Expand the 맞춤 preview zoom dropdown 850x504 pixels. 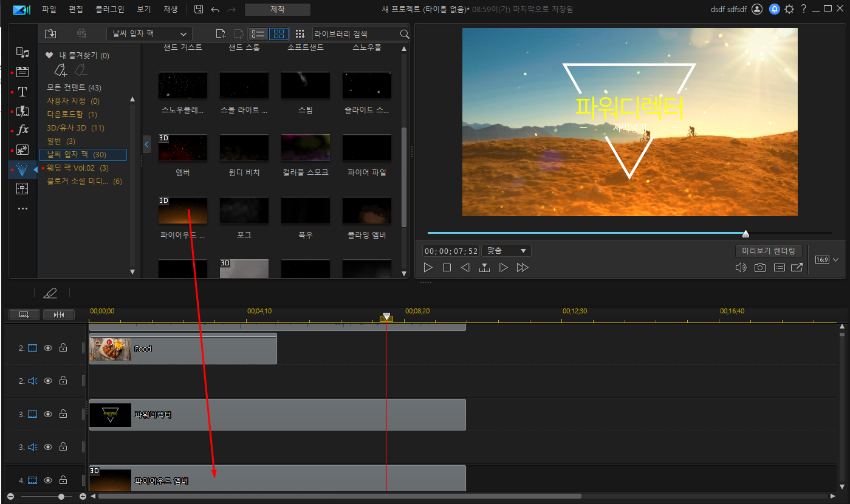pyautogui.click(x=507, y=251)
